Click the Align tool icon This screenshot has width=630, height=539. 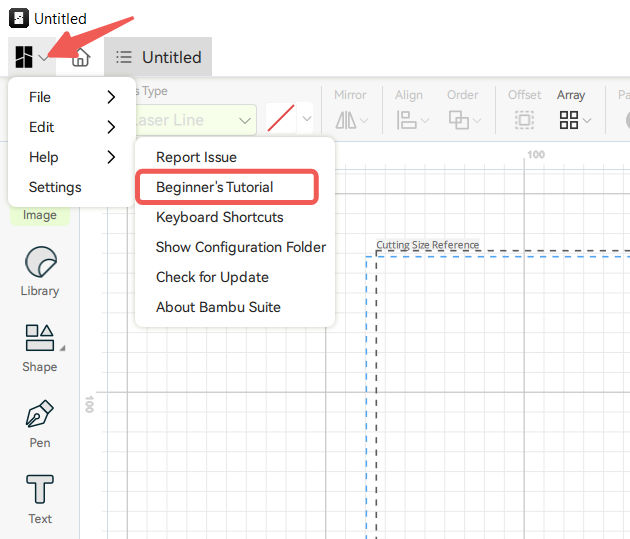[406, 120]
